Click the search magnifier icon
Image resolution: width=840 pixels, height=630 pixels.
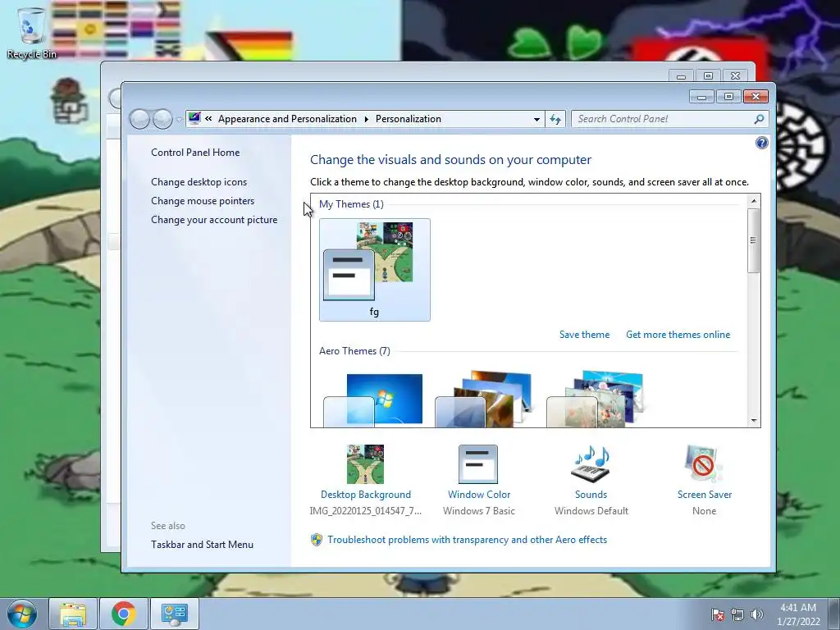pyautogui.click(x=759, y=119)
